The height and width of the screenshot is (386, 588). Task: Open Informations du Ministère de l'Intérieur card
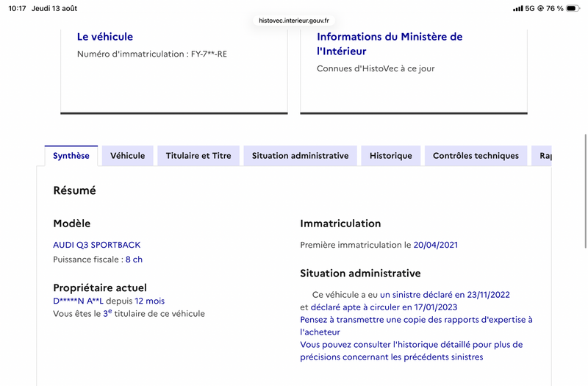[x=390, y=44]
